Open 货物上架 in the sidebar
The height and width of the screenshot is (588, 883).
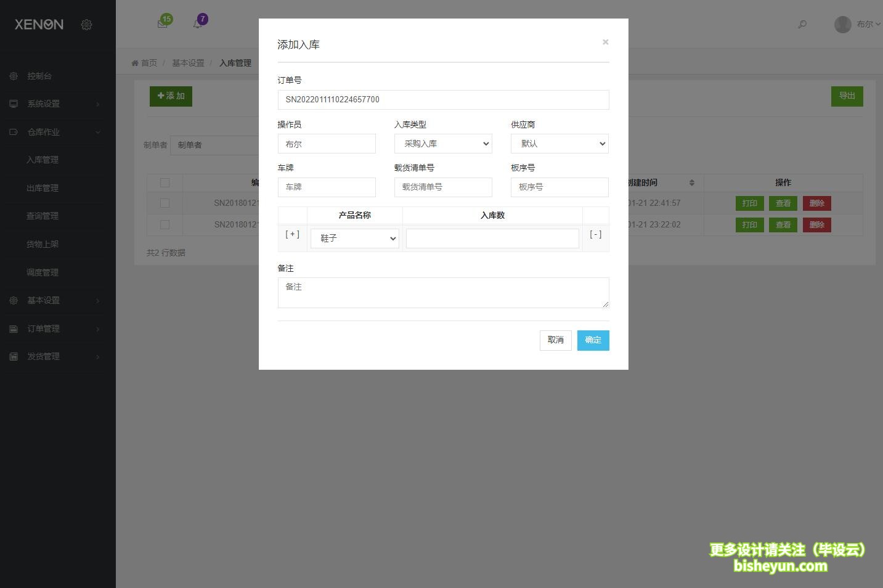43,244
